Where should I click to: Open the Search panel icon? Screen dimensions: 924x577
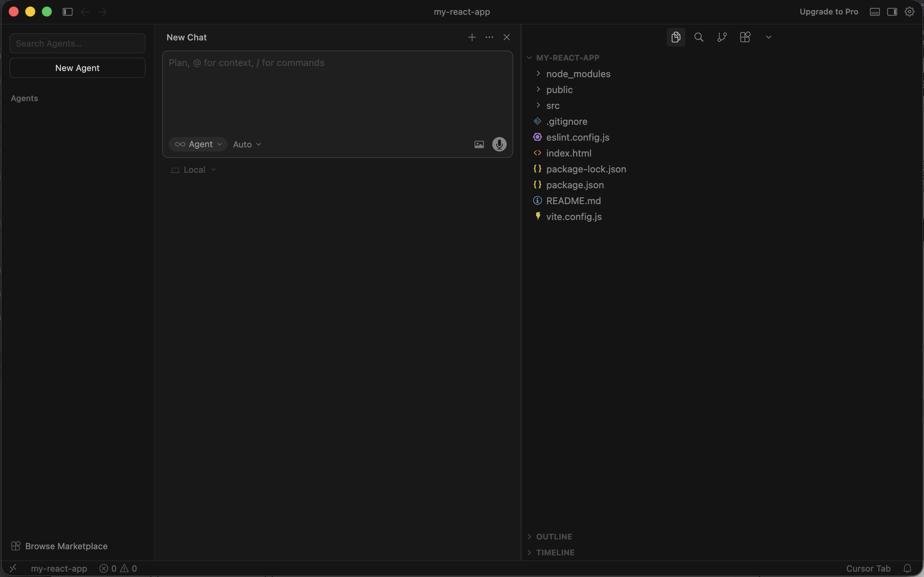[x=698, y=37]
